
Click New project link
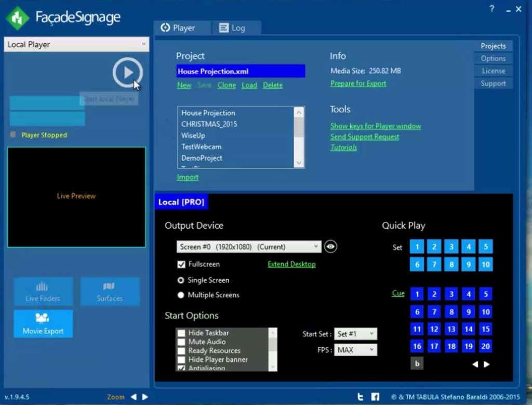[x=184, y=85]
